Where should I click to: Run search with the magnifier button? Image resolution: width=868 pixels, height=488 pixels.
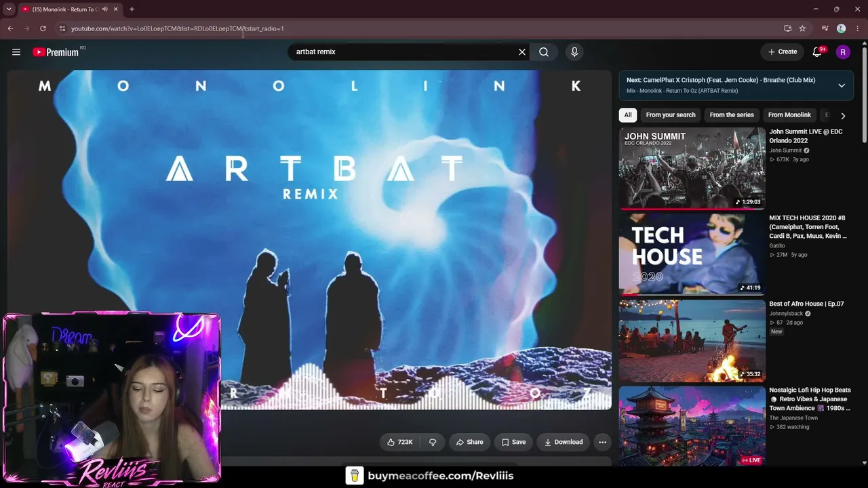(544, 52)
